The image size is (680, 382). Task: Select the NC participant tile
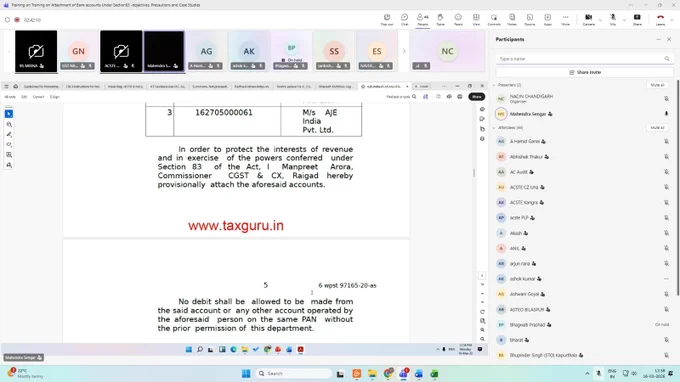click(x=448, y=51)
